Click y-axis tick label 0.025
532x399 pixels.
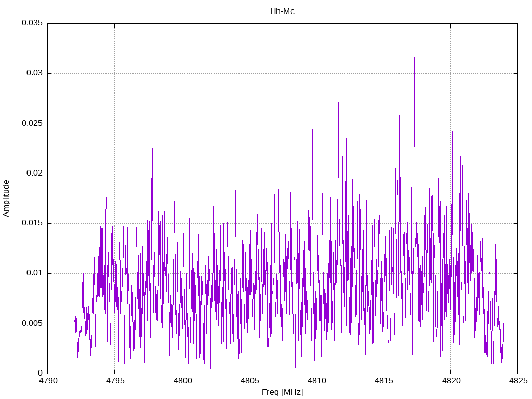32,123
